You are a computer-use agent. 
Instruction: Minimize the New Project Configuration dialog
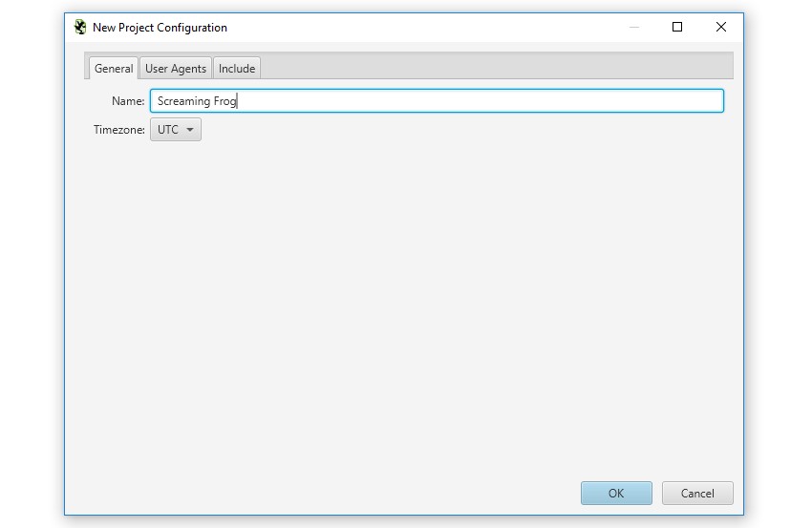click(x=634, y=27)
